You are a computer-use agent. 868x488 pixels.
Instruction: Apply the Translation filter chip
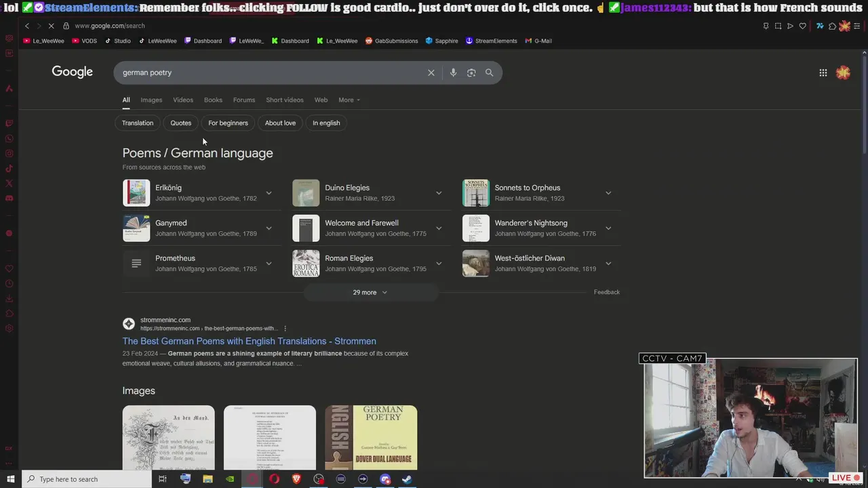(138, 123)
